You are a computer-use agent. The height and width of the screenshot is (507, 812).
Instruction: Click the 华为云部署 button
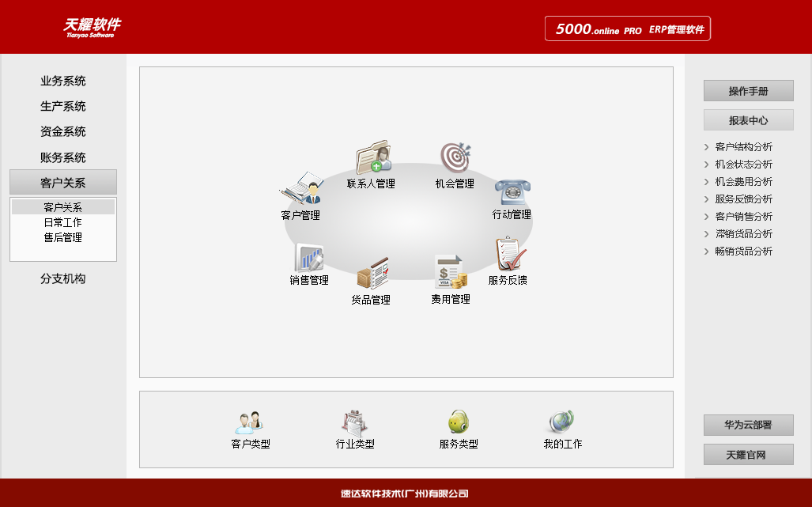748,426
